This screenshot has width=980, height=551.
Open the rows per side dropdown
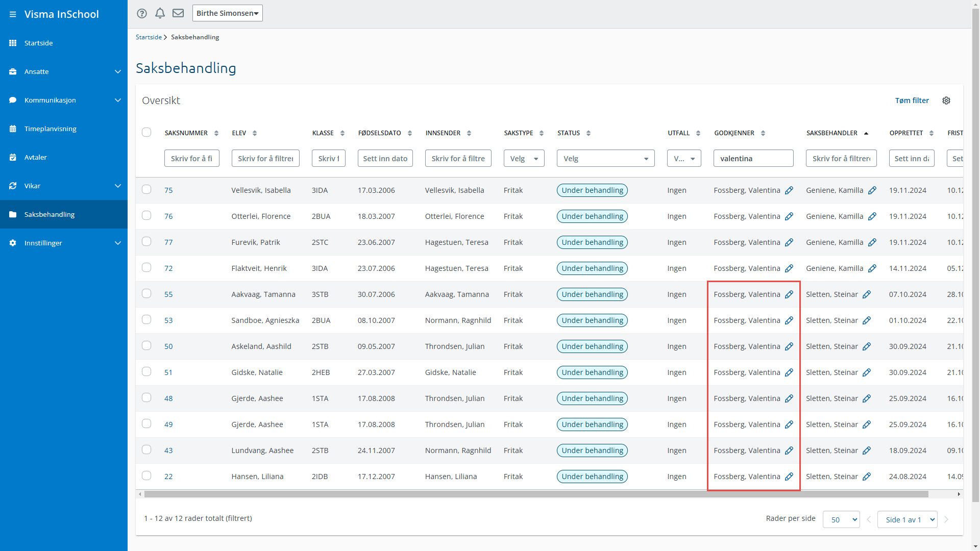tap(841, 519)
